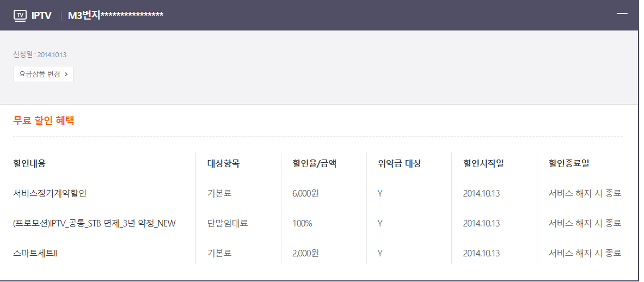Click the 할인종료일 column header
The width and height of the screenshot is (644, 282).
pyautogui.click(x=569, y=163)
